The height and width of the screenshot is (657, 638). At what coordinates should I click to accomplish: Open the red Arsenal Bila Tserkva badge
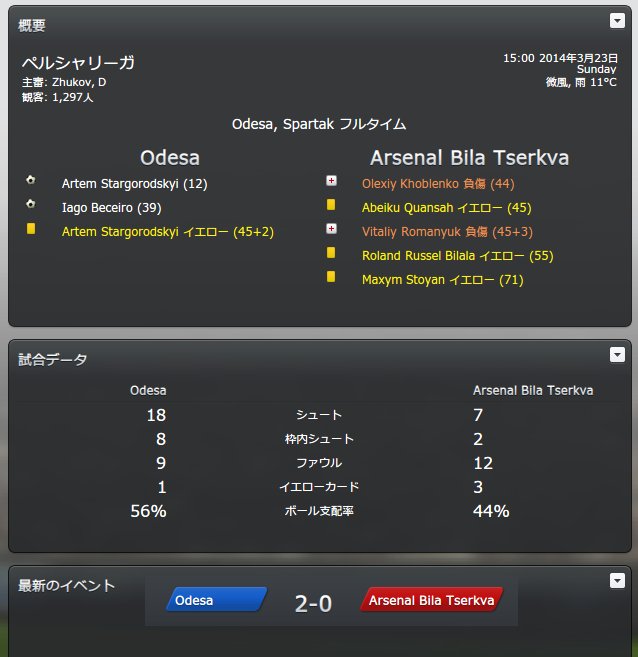pos(431,600)
